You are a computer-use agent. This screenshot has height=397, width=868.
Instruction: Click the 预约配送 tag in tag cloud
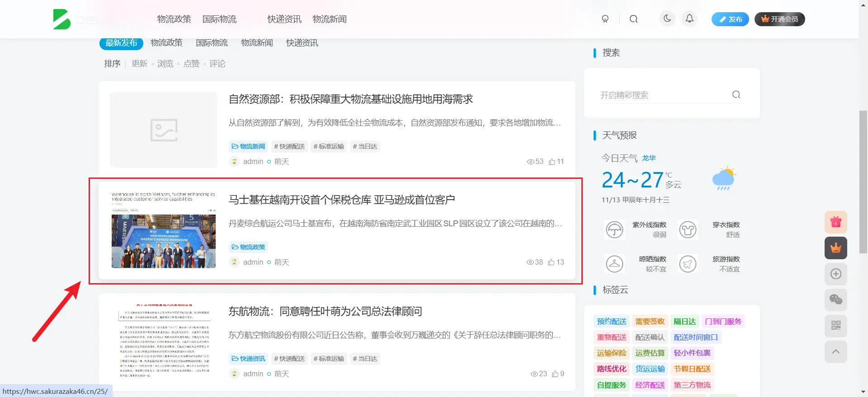pos(611,322)
